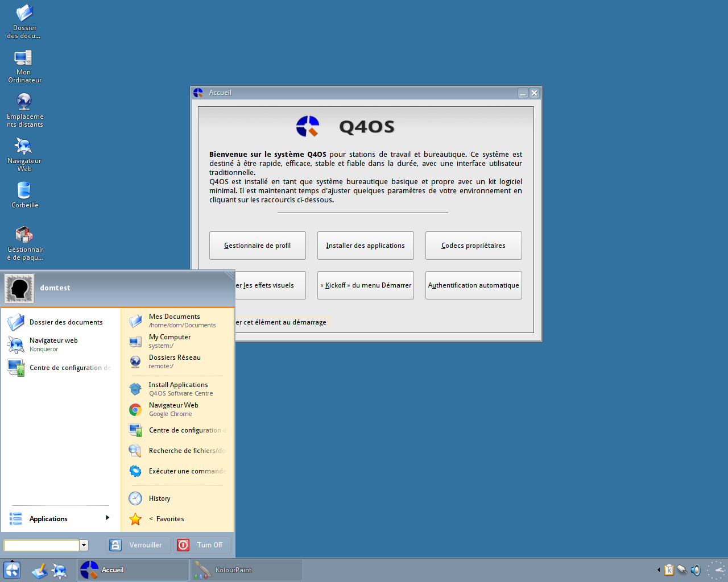Screen dimensions: 728x582
Task: Click the show desktop taskbar icon
Action: coord(39,570)
